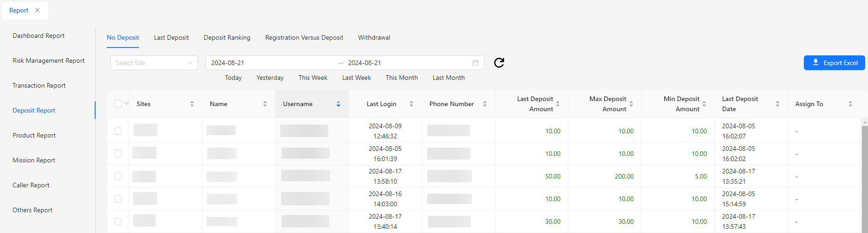Viewport: 868px width, 233px height.
Task: Sort table by Username column
Action: (338, 104)
